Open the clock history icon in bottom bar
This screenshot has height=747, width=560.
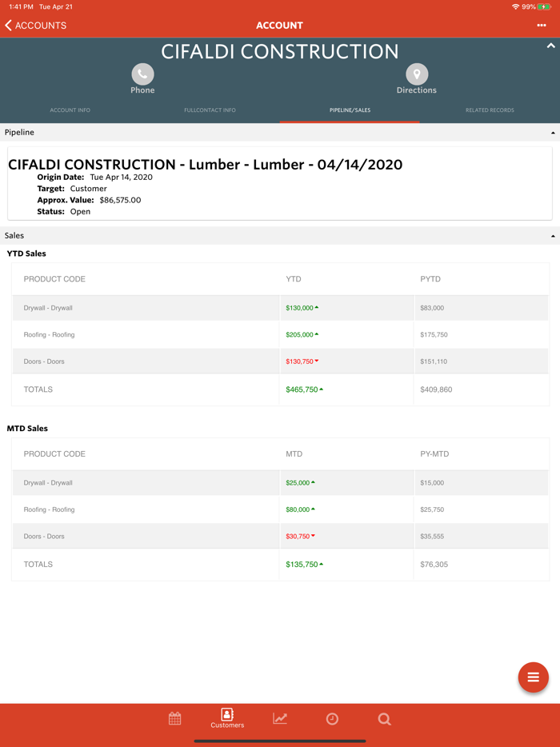tap(332, 719)
